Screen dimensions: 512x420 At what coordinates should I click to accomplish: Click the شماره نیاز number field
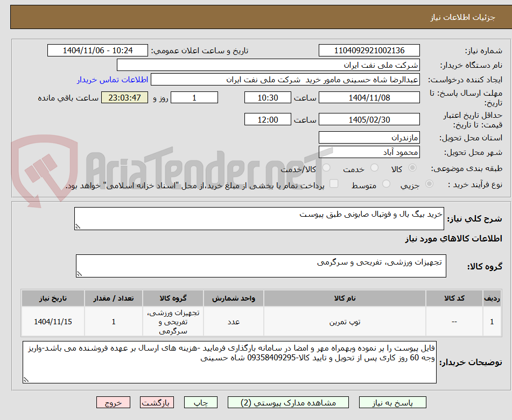[369, 51]
